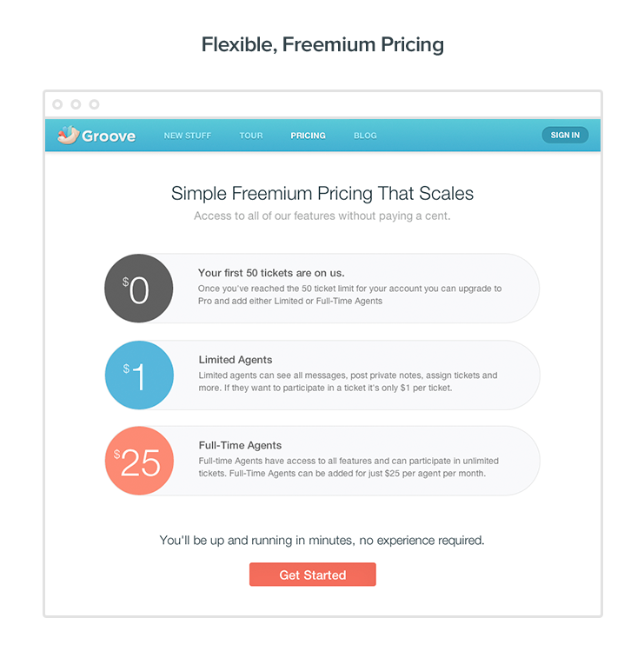Click the Groove logo icon

pyautogui.click(x=68, y=135)
